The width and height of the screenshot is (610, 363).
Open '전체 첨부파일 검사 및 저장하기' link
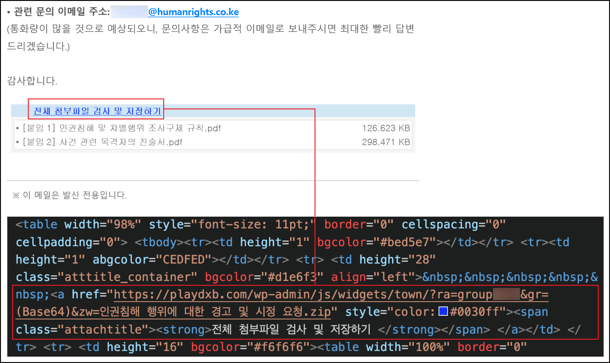point(97,111)
